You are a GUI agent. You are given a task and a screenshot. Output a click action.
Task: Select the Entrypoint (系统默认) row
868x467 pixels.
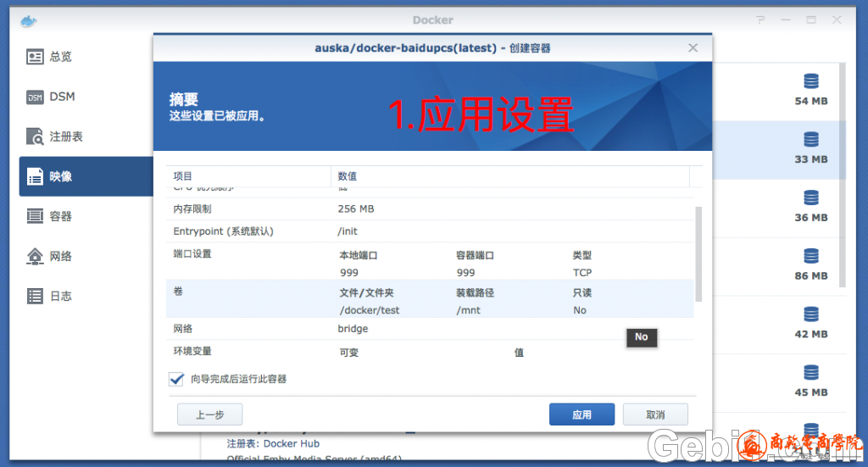[x=430, y=231]
